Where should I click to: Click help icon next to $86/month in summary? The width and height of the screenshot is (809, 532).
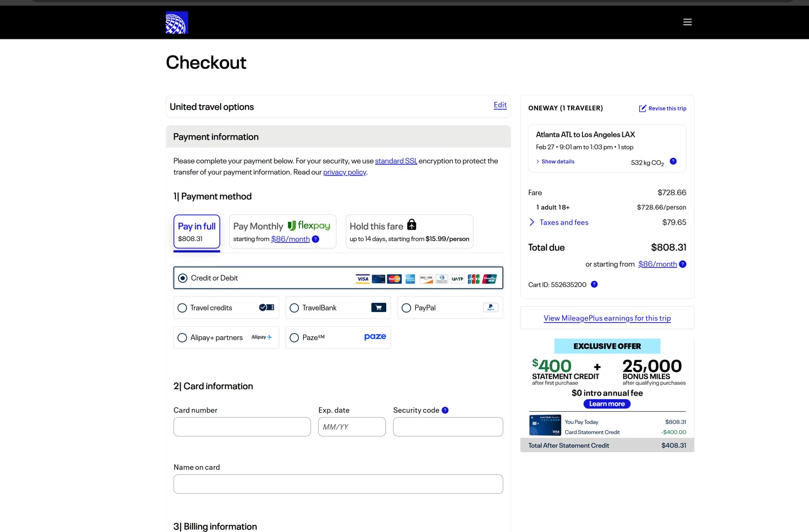[683, 264]
